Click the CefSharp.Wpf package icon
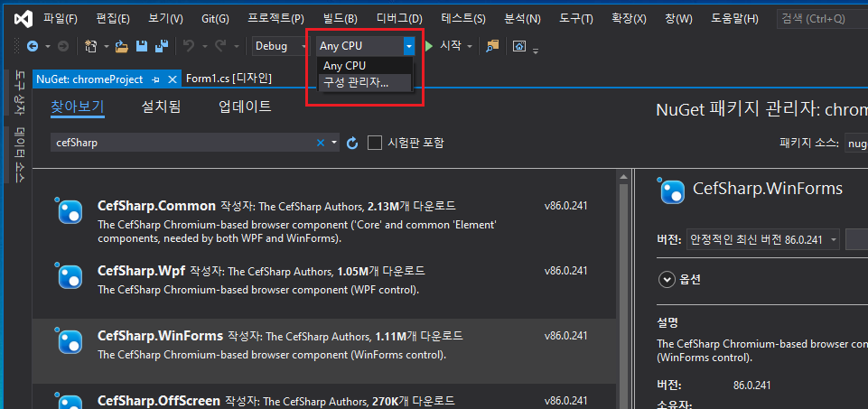The width and height of the screenshot is (868, 409). click(x=70, y=275)
